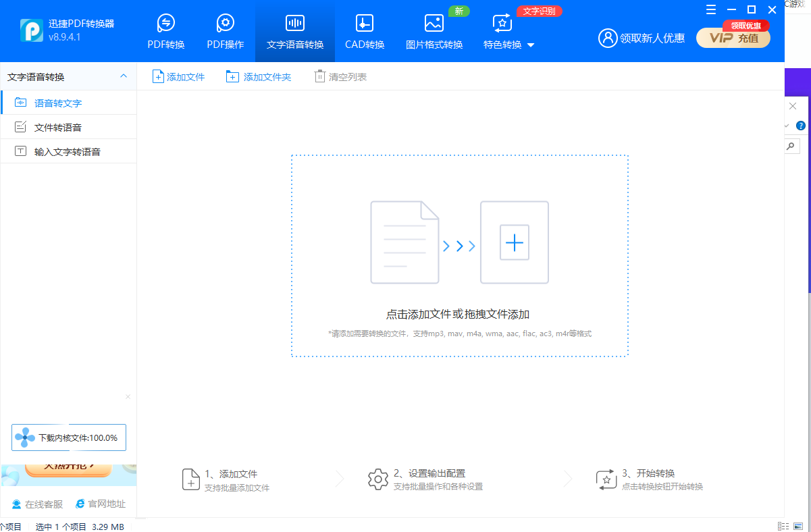The height and width of the screenshot is (532, 811).
Task: Open the window menu icon in title bar
Action: click(x=710, y=9)
